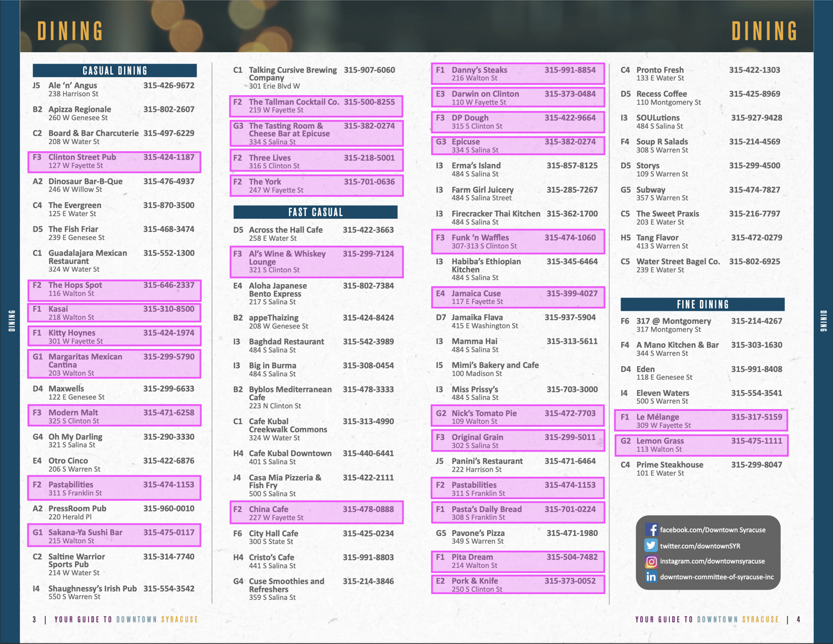
Task: Click The Tallman Cocktail Co. name
Action: [x=294, y=102]
